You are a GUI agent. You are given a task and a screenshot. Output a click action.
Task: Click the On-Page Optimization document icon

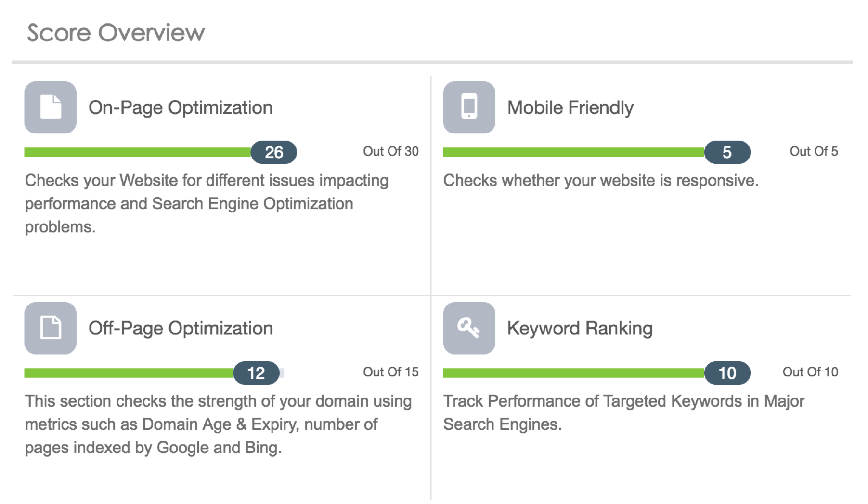pos(51,107)
